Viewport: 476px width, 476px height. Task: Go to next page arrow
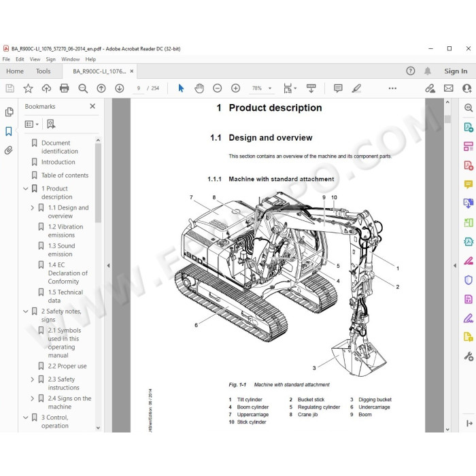119,88
